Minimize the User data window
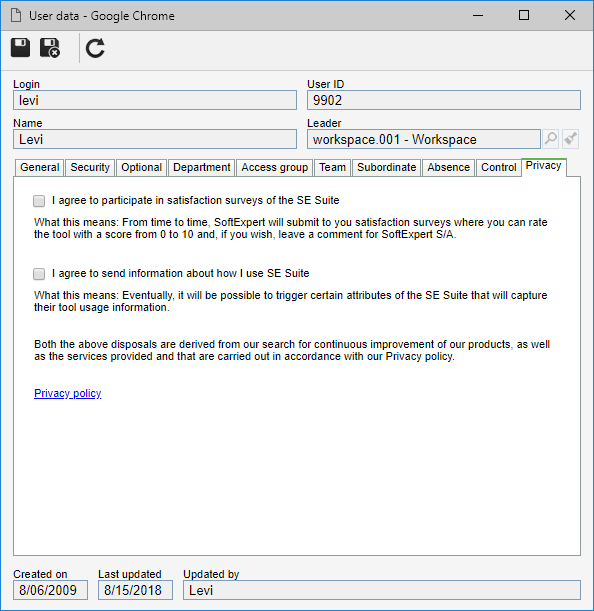This screenshot has height=611, width=594. pyautogui.click(x=478, y=16)
